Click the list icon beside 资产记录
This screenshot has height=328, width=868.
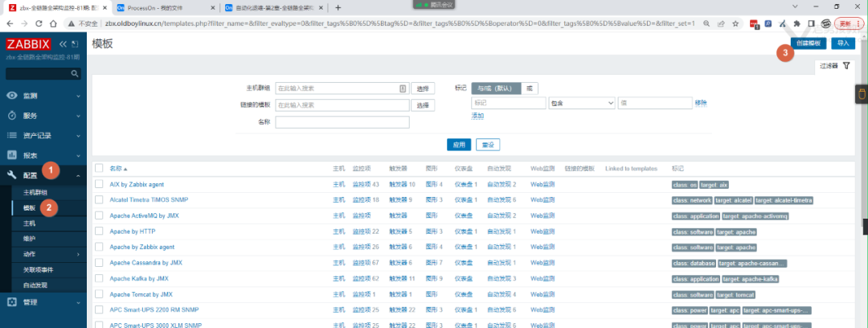point(12,136)
